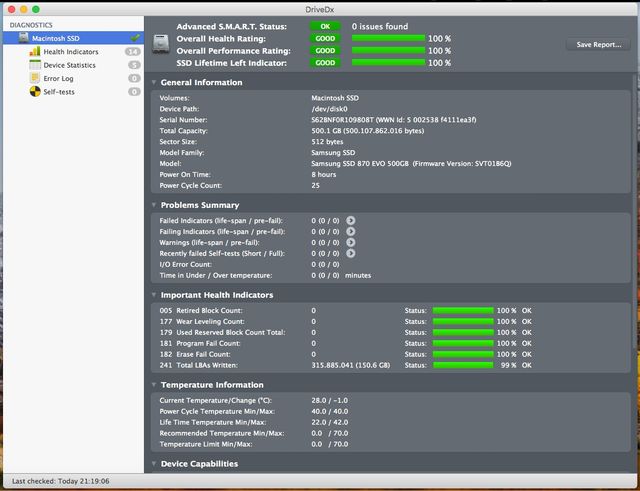Click the Macintosh SSD drive icon in sidebar
The height and width of the screenshot is (491, 640).
[24, 38]
